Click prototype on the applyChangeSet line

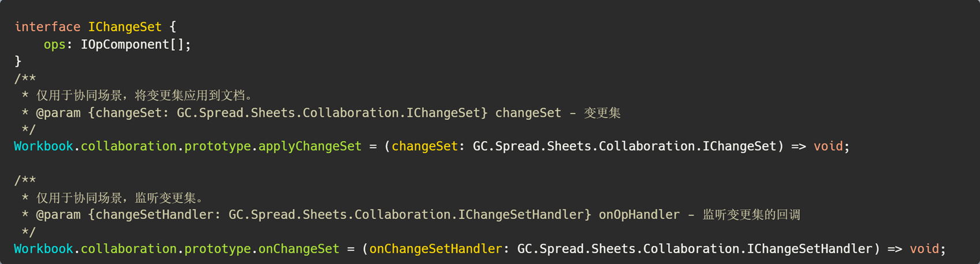click(x=218, y=146)
